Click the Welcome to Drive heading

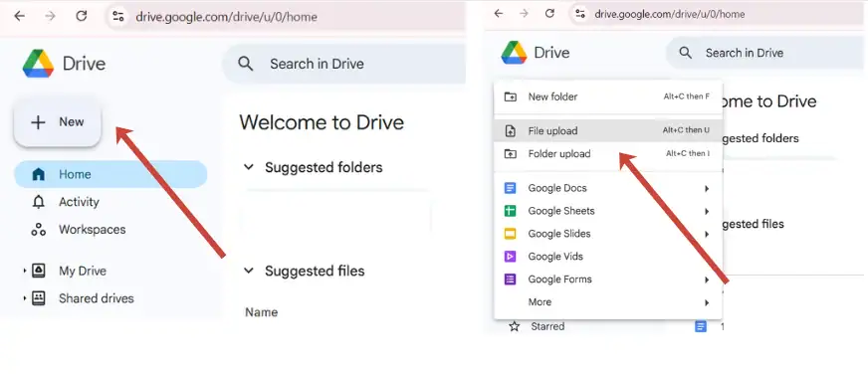coord(322,122)
